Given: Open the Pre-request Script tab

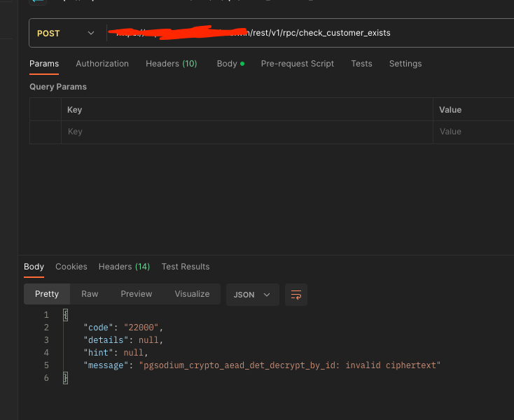Looking at the screenshot, I should coord(298,64).
